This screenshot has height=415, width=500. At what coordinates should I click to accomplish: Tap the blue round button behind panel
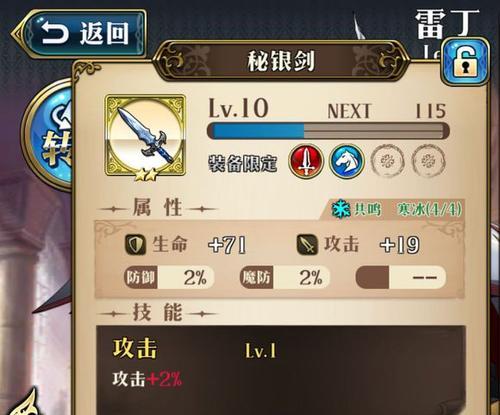48,135
